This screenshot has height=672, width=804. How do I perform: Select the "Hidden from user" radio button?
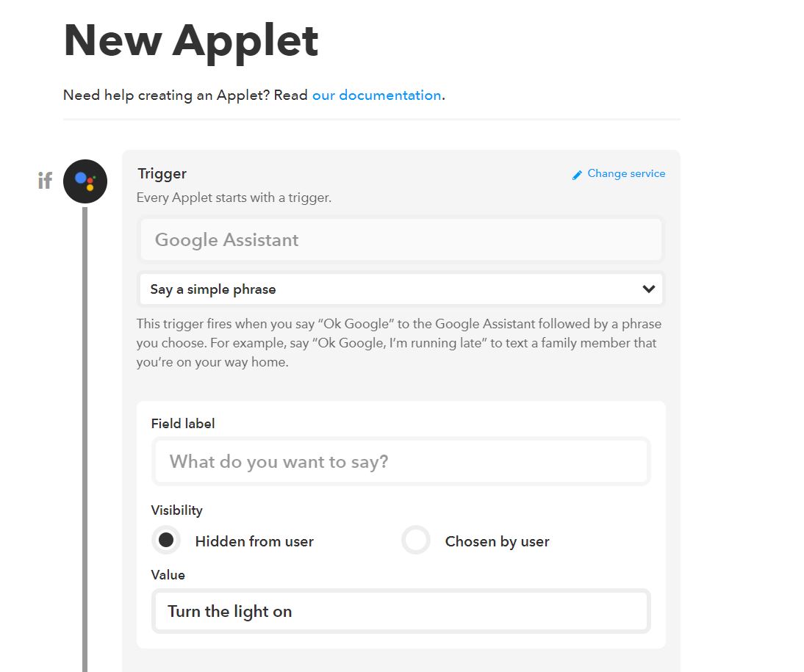click(167, 541)
